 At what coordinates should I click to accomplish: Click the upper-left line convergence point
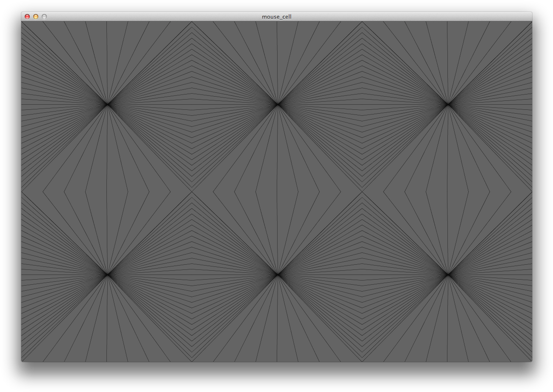[107, 103]
